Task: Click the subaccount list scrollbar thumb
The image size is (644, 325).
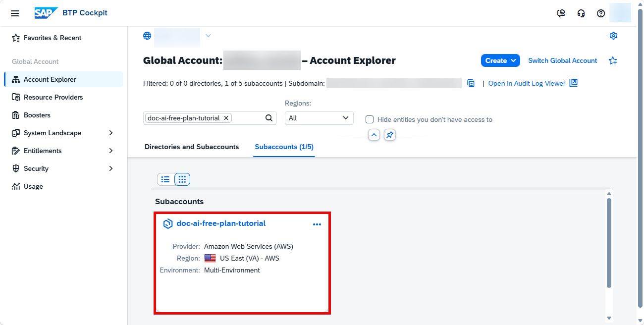Action: (x=609, y=243)
